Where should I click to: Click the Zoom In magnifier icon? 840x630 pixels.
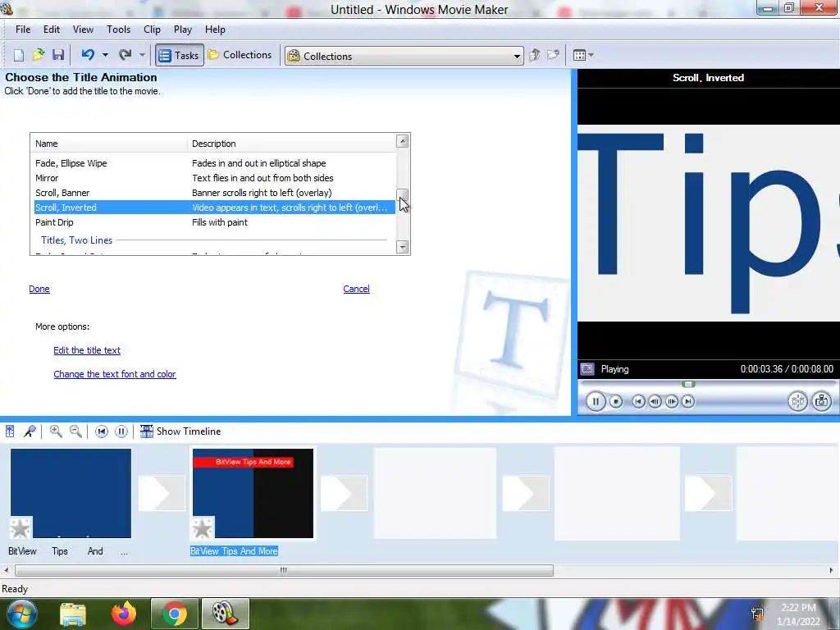[56, 431]
